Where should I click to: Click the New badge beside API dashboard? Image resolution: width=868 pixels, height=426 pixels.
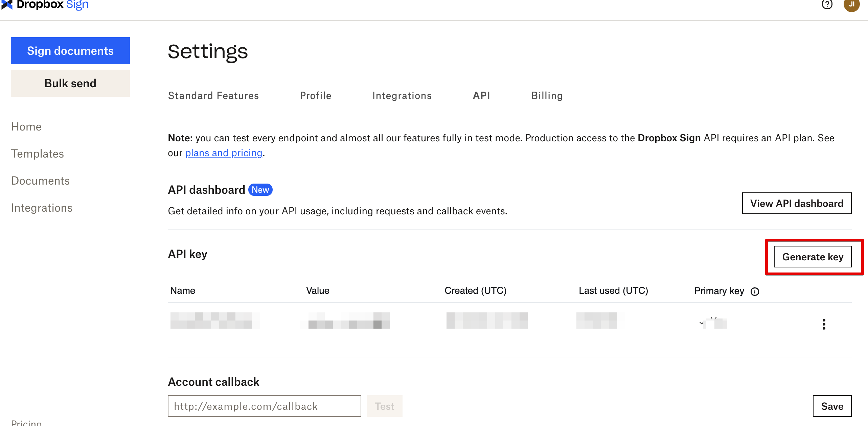260,190
